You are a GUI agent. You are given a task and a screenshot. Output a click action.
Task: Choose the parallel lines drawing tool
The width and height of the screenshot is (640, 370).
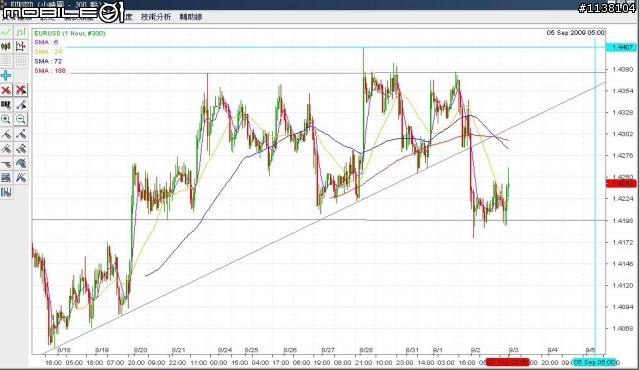tap(6, 148)
